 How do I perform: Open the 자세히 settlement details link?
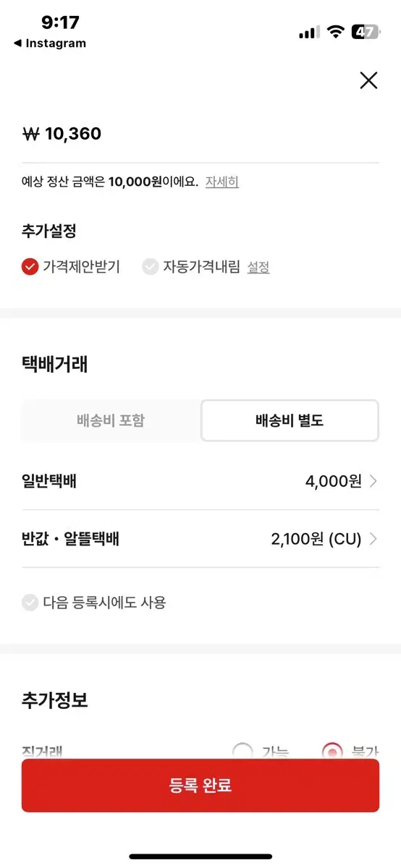coord(222,182)
